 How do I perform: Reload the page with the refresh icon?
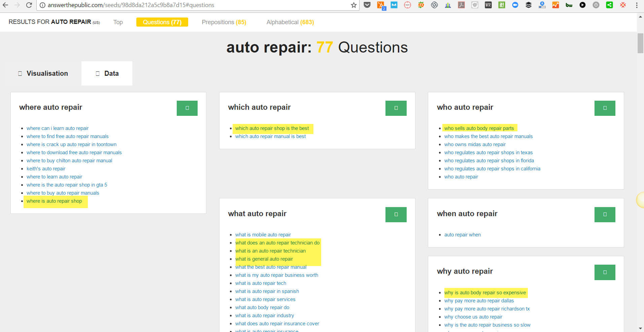tap(29, 5)
